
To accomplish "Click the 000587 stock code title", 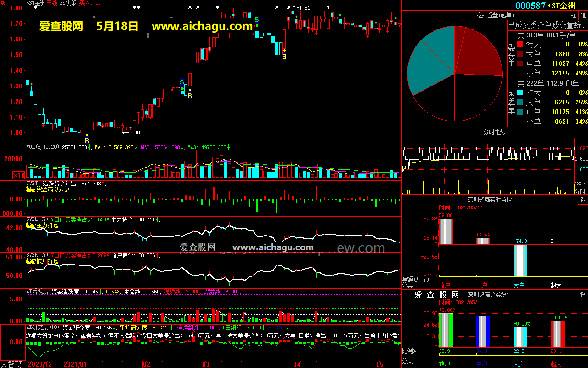I will click(530, 6).
